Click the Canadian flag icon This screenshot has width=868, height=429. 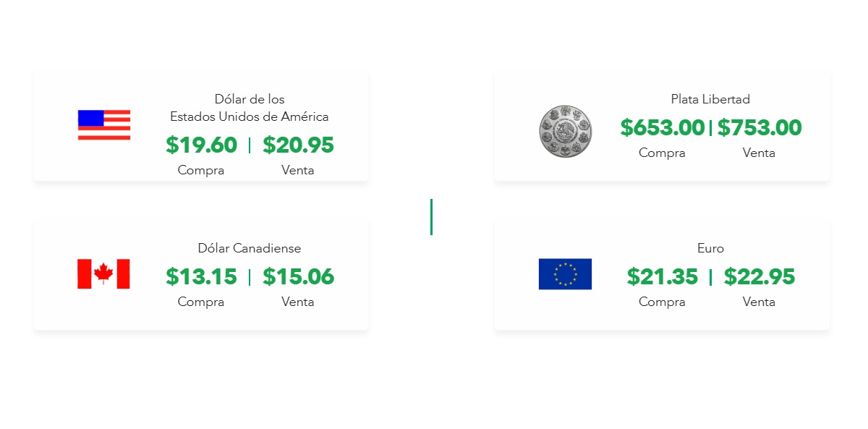click(103, 273)
